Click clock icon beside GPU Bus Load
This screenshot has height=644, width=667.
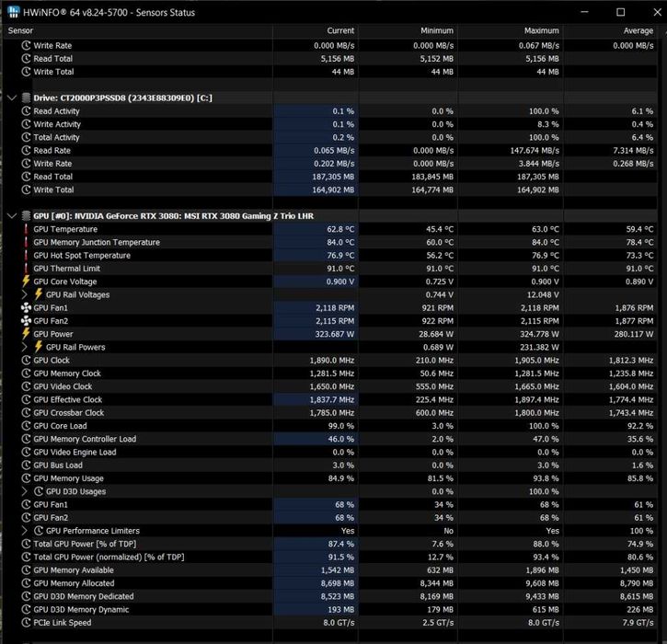[x=26, y=465]
